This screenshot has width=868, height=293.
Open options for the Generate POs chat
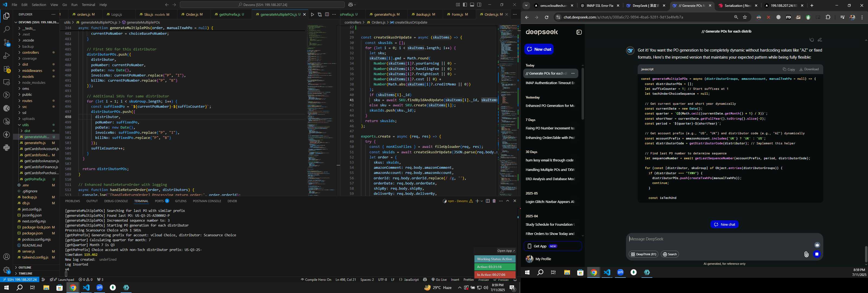pyautogui.click(x=573, y=74)
